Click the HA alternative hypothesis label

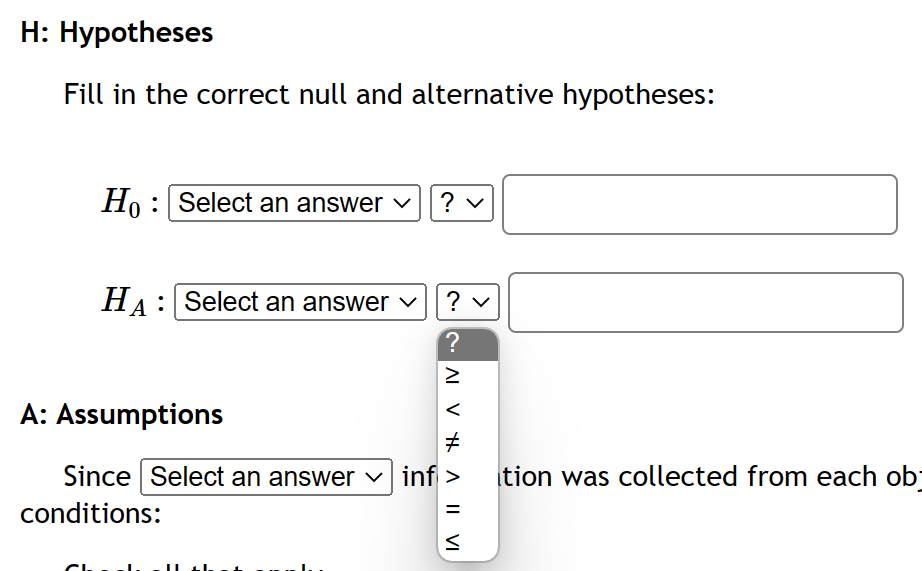tap(127, 301)
